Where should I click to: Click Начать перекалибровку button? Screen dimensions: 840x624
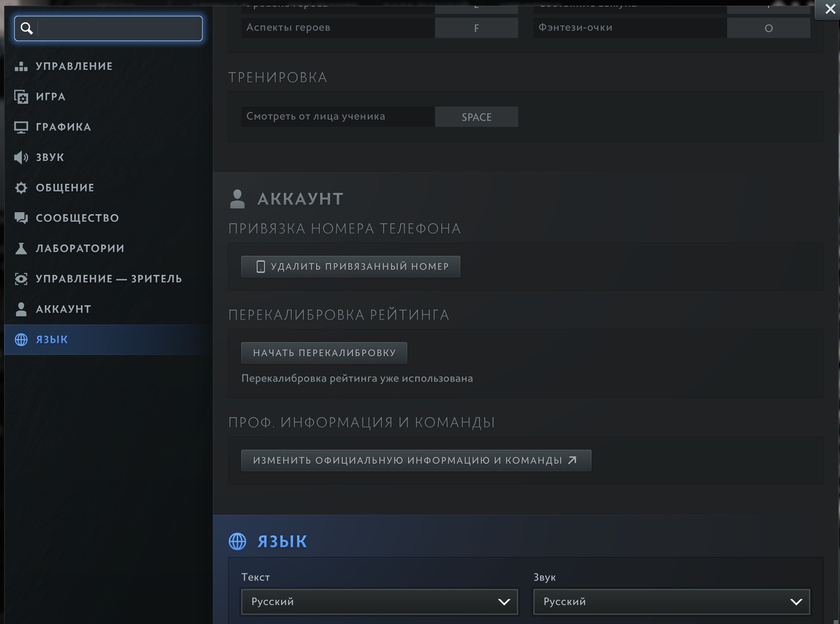pos(324,353)
